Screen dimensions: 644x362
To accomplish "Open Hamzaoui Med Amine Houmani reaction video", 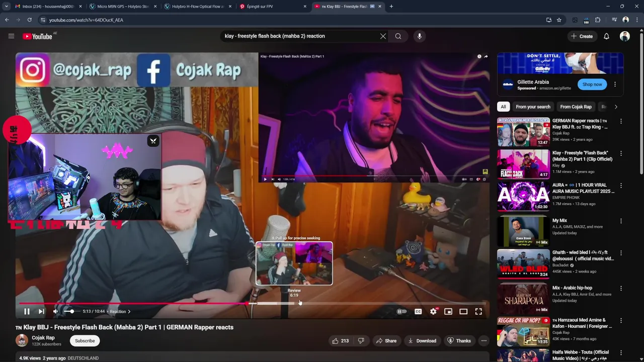I will (x=583, y=323).
